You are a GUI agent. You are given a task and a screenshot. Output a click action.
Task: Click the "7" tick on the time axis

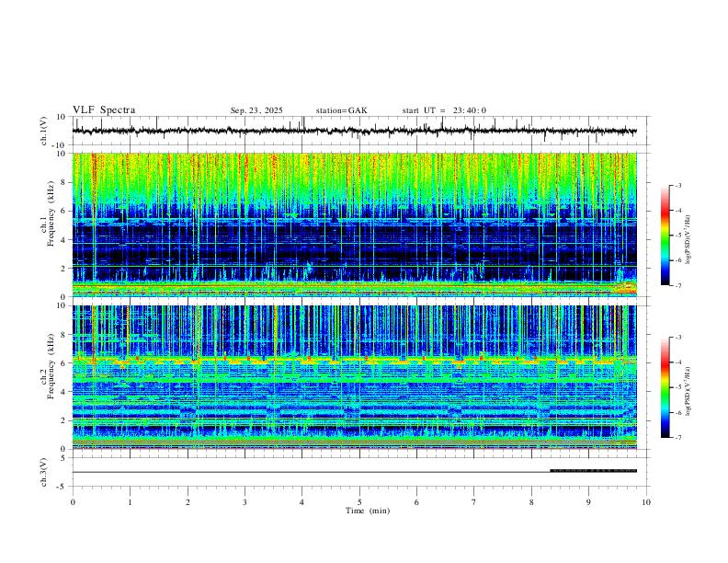pos(474,502)
